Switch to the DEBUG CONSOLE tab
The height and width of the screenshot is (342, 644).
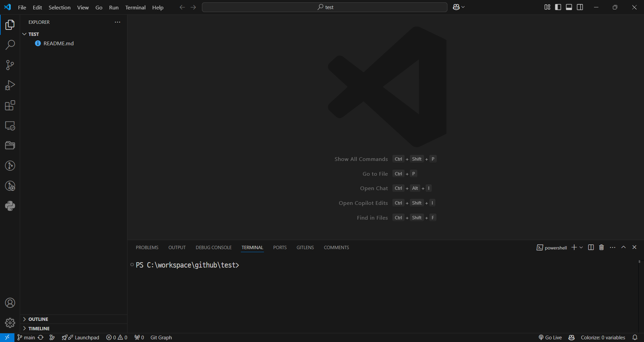(x=214, y=247)
